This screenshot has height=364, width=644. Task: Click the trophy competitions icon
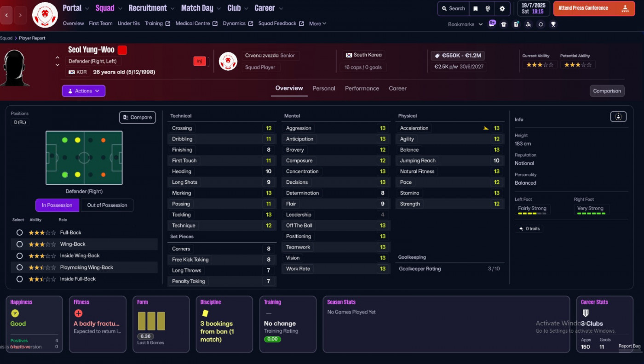tap(553, 24)
